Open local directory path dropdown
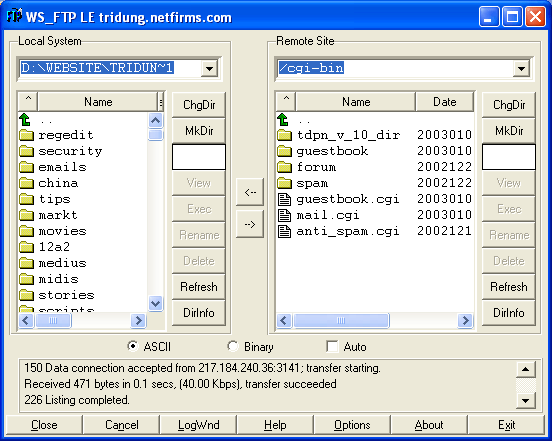Image resolution: width=552 pixels, height=441 pixels. tap(209, 68)
